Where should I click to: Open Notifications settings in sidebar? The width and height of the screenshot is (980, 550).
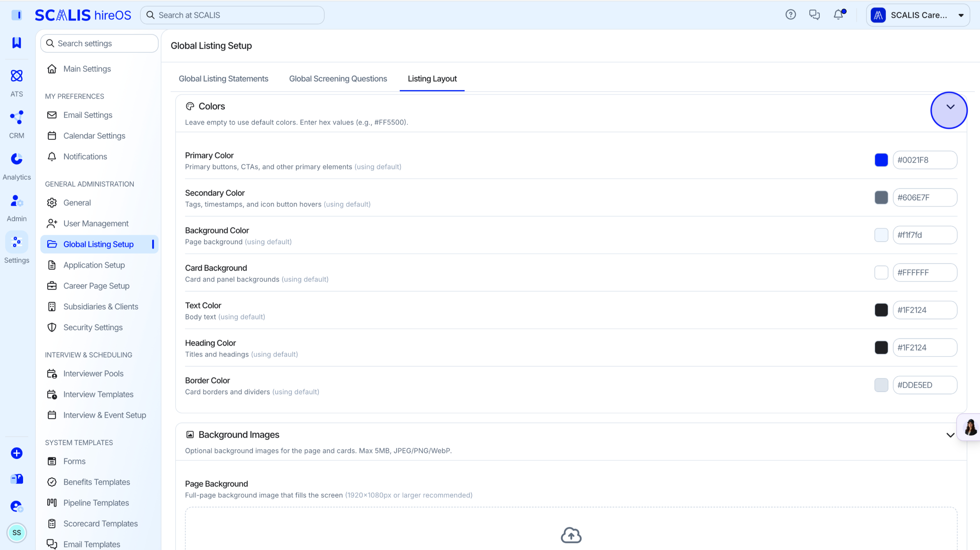coord(99,157)
